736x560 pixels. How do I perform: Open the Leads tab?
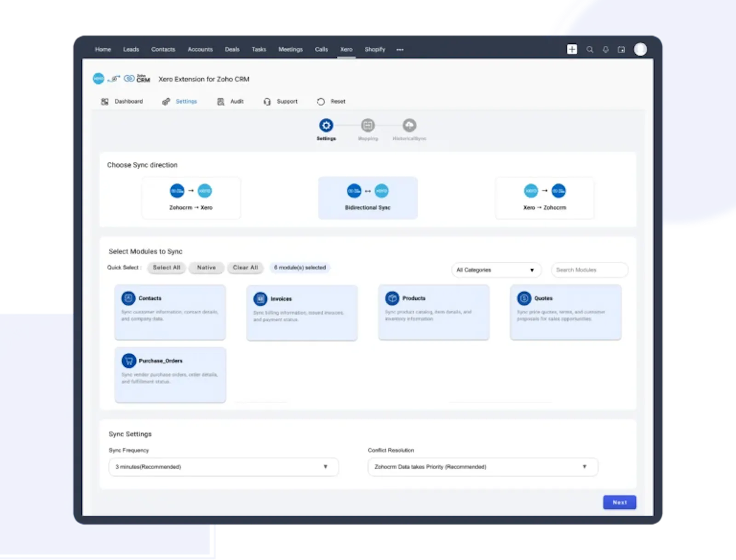click(131, 49)
